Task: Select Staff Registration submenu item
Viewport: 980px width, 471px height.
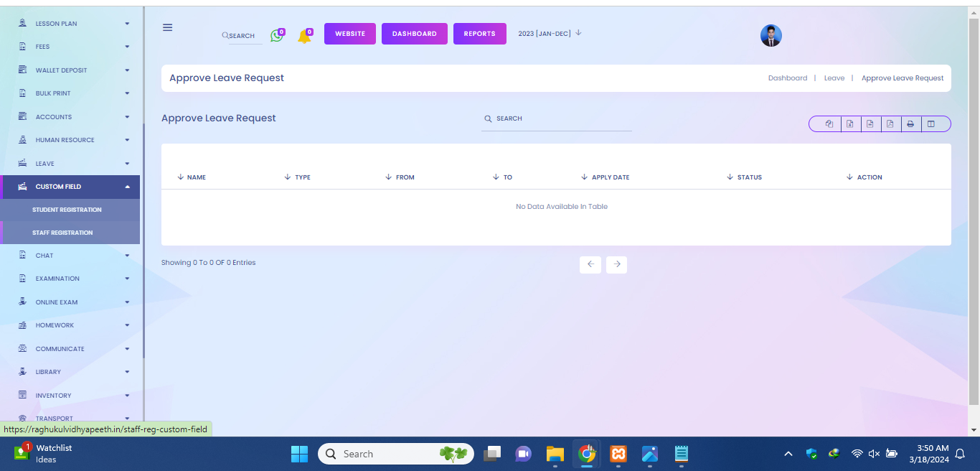Action: [x=62, y=233]
